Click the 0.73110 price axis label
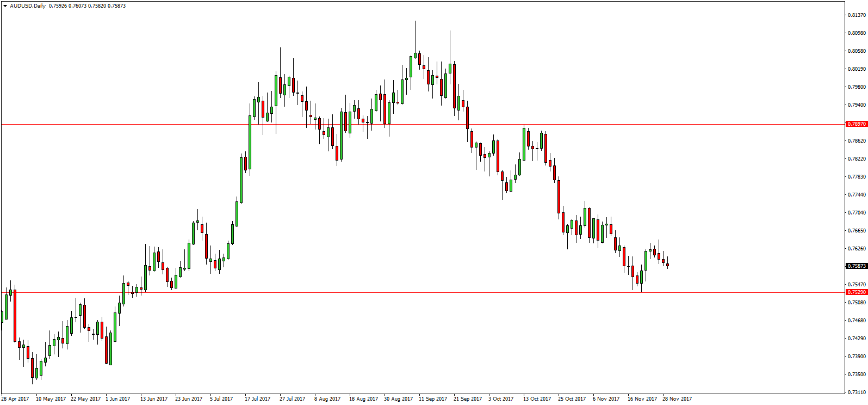Screen dimensions: 868x405 tap(857, 392)
